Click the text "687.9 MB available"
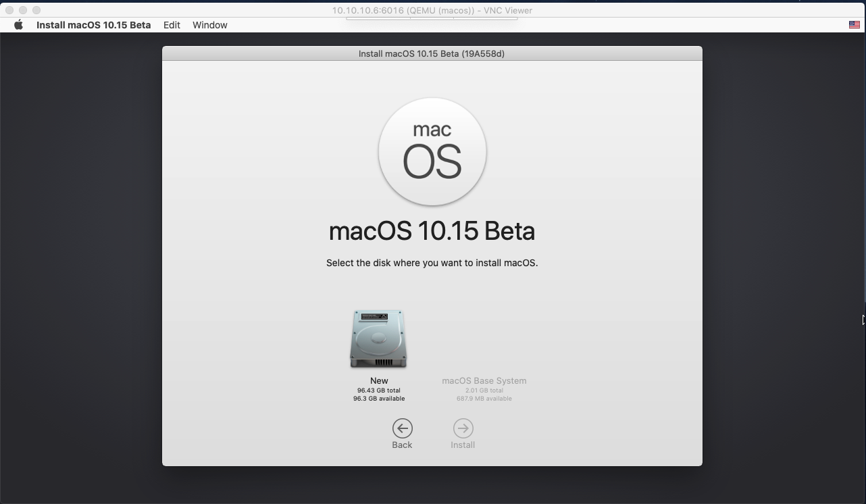Screen dimensions: 866x504 (484, 399)
